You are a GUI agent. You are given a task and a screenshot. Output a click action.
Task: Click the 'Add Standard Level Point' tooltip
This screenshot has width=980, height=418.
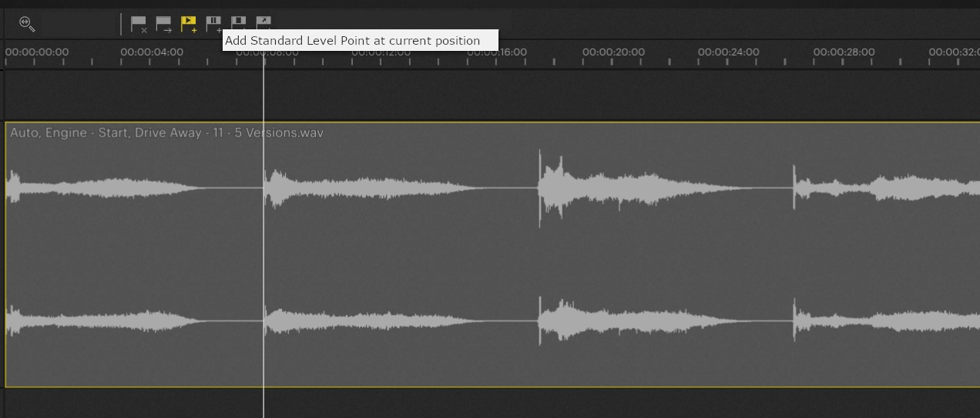point(360,41)
